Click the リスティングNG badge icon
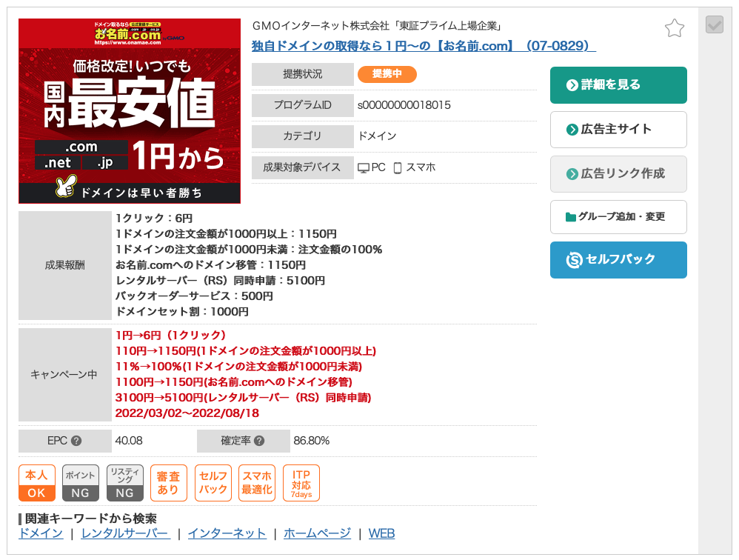 tap(125, 483)
